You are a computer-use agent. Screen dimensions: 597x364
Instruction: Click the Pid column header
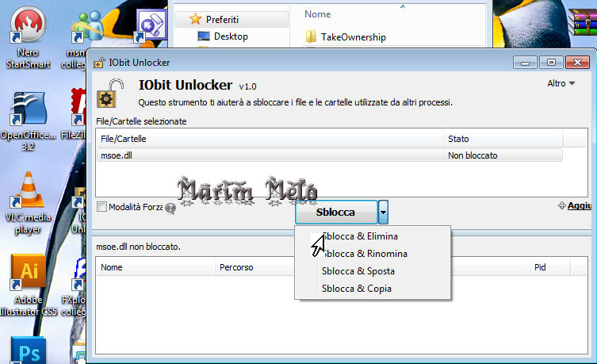click(549, 267)
